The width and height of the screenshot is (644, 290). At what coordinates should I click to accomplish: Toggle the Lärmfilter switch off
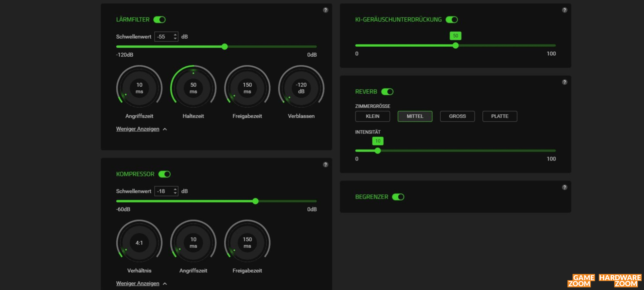pos(159,20)
